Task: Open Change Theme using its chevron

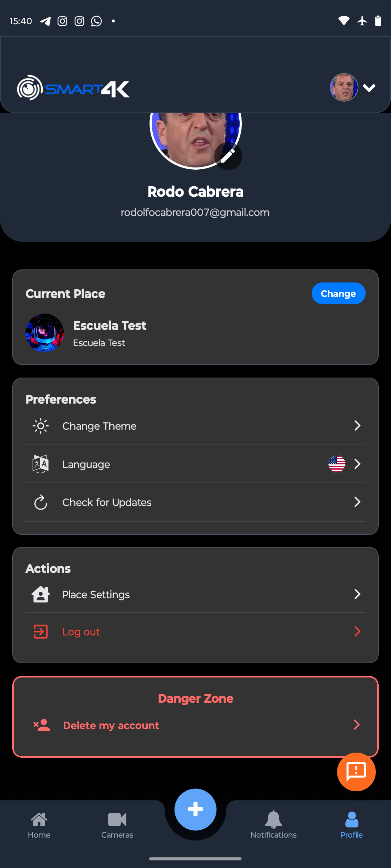Action: pos(357,426)
